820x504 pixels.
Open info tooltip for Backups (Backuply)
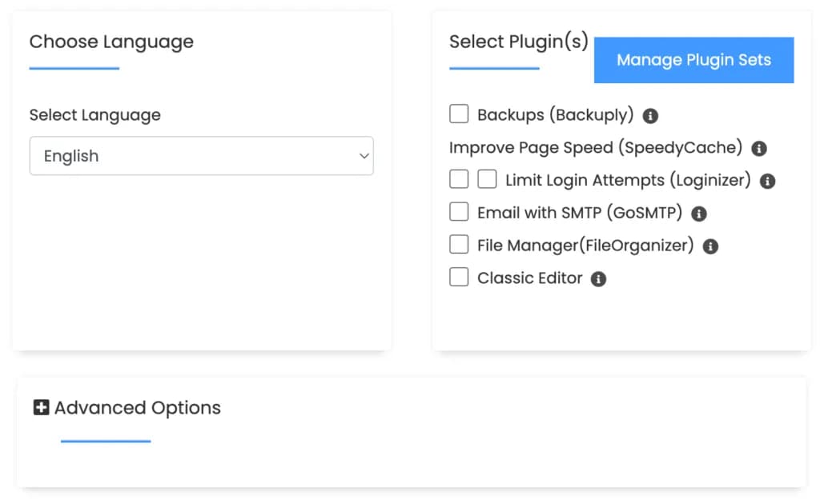coord(650,115)
